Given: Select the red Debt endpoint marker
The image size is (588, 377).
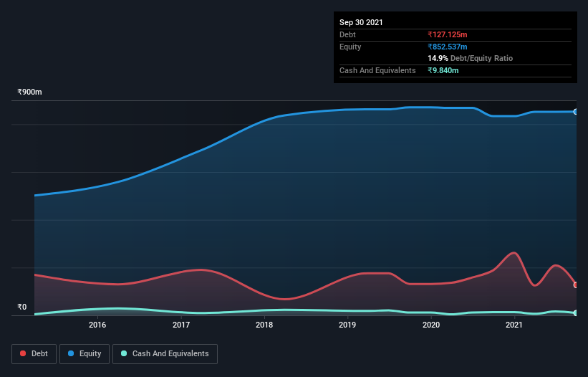Looking at the screenshot, I should pyautogui.click(x=576, y=285).
